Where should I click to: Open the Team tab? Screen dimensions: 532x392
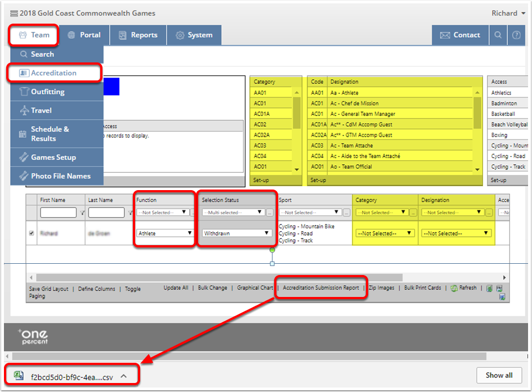click(x=34, y=35)
